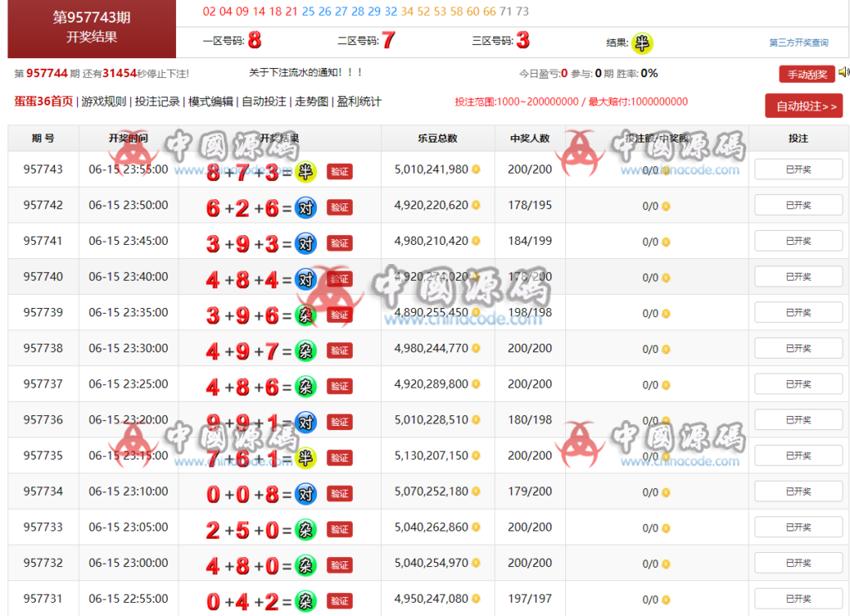The height and width of the screenshot is (616, 850).
Task: Click the 第957743期 开奖结果 banner
Action: 91,27
